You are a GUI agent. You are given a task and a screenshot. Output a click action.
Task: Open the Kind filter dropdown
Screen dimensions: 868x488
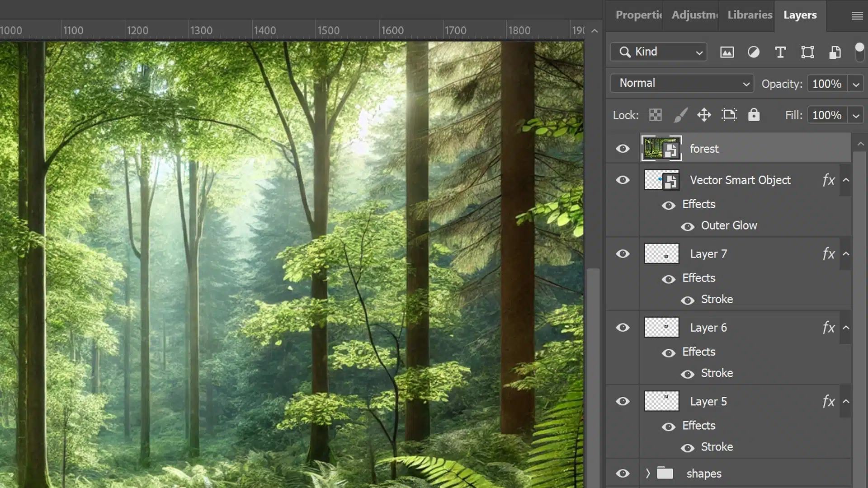(x=658, y=52)
